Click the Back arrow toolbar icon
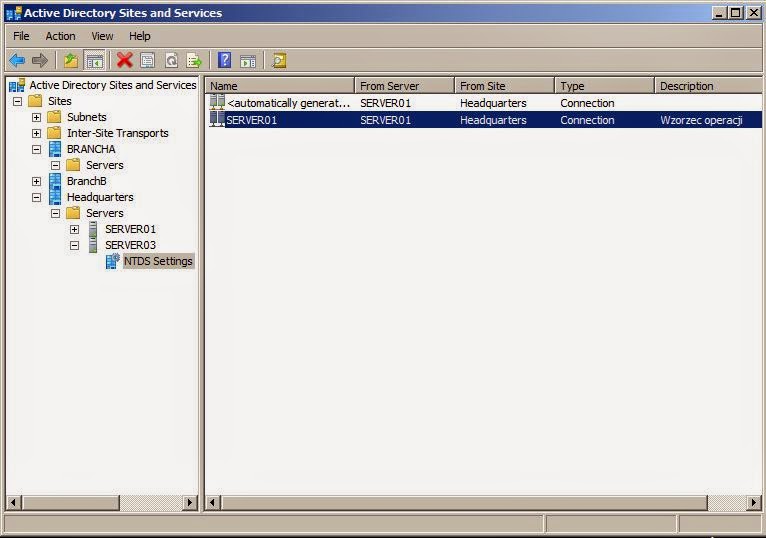This screenshot has height=538, width=766. tap(17, 61)
